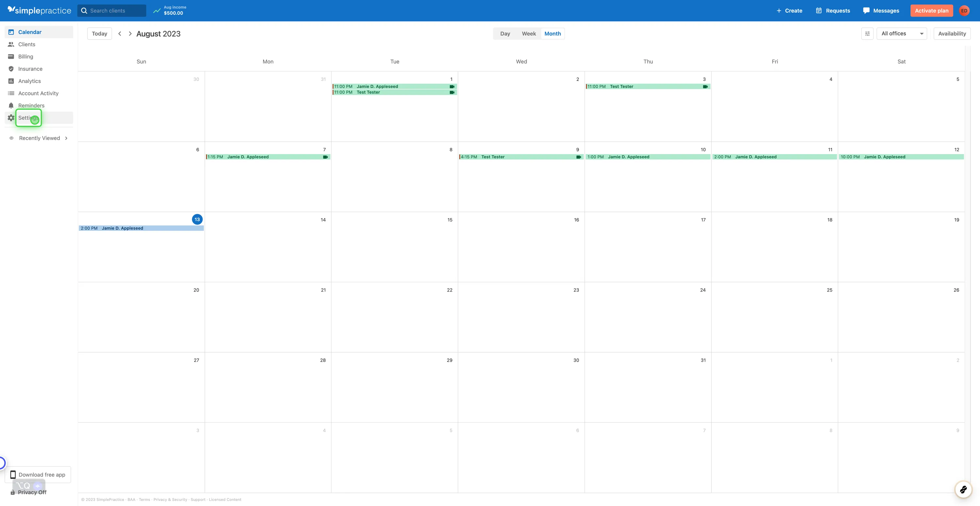
Task: Click the Insurance shield icon
Action: tap(11, 69)
